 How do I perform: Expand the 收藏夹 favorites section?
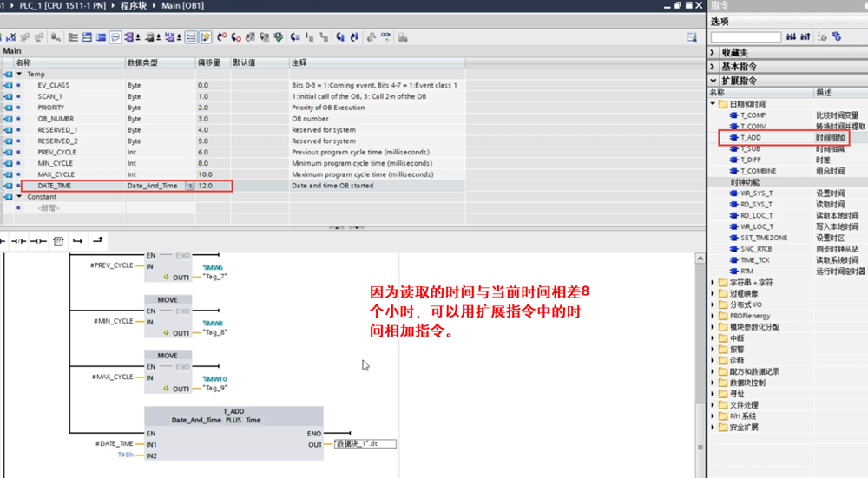(x=714, y=52)
